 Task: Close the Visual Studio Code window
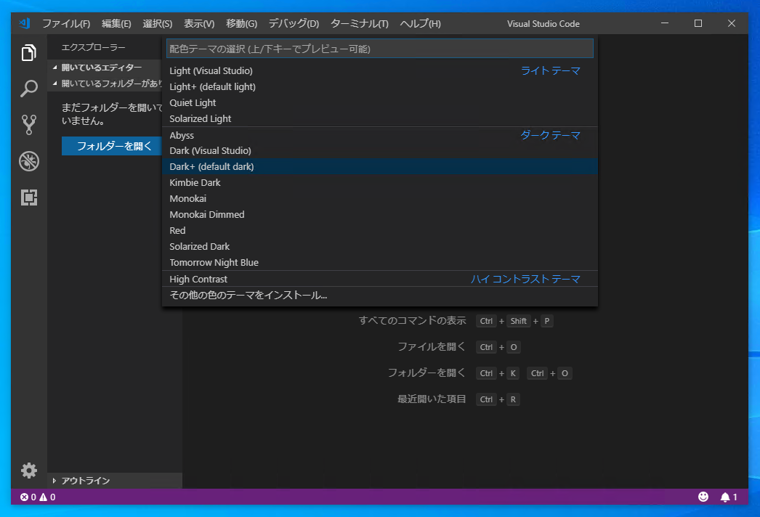click(x=731, y=23)
